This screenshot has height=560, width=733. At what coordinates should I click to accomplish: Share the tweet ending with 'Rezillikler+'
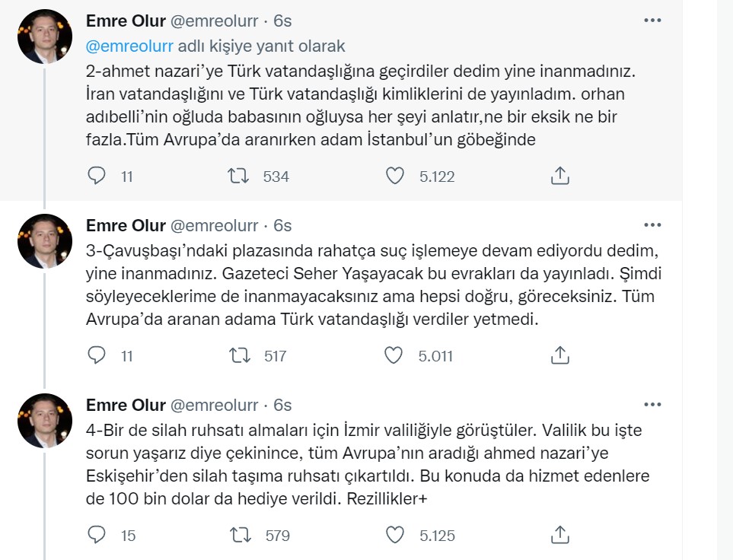559,535
